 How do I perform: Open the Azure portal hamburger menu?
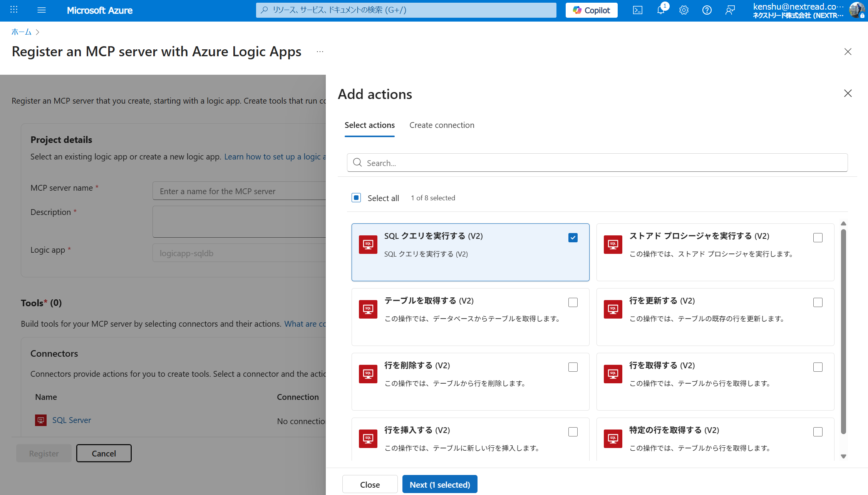pyautogui.click(x=42, y=10)
